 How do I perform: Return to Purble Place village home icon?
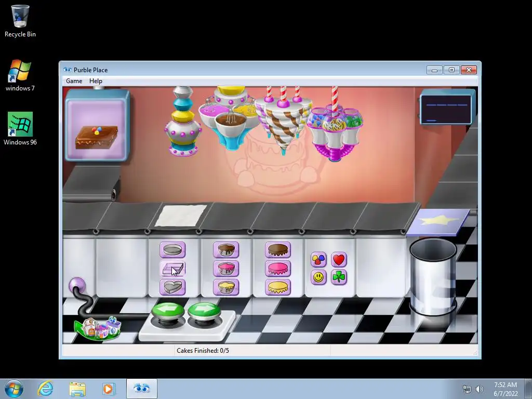pyautogui.click(x=98, y=328)
